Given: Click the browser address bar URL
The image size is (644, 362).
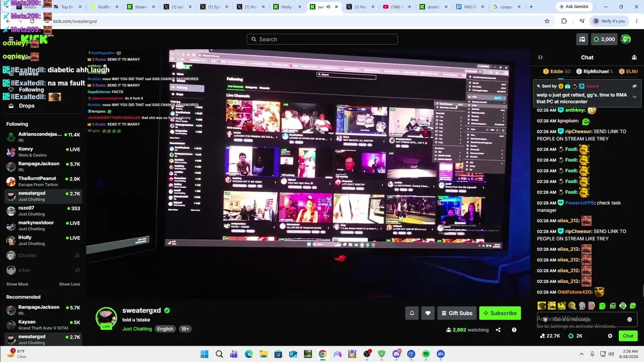Looking at the screenshot, I should click(75, 21).
